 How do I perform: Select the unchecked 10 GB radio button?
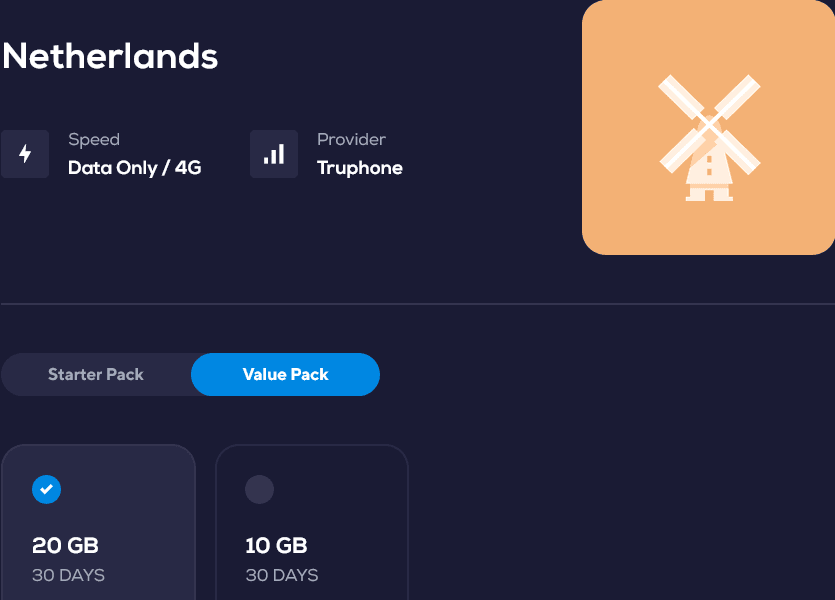pos(259,489)
